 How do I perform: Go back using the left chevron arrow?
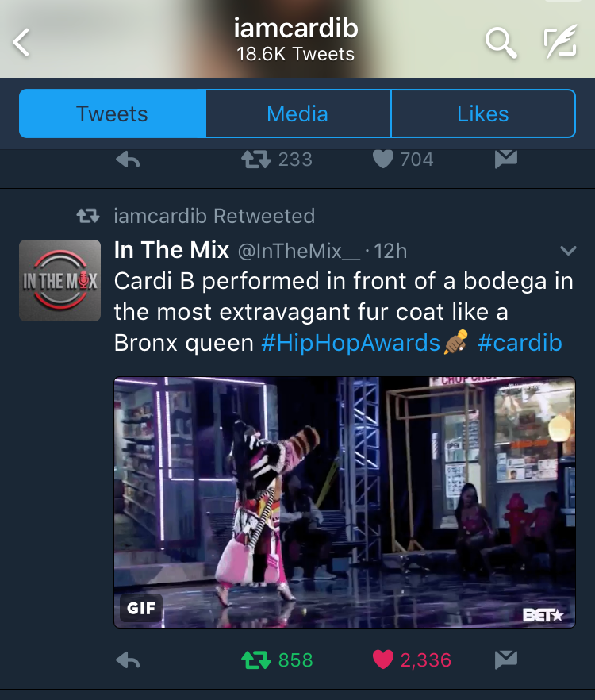(x=21, y=42)
